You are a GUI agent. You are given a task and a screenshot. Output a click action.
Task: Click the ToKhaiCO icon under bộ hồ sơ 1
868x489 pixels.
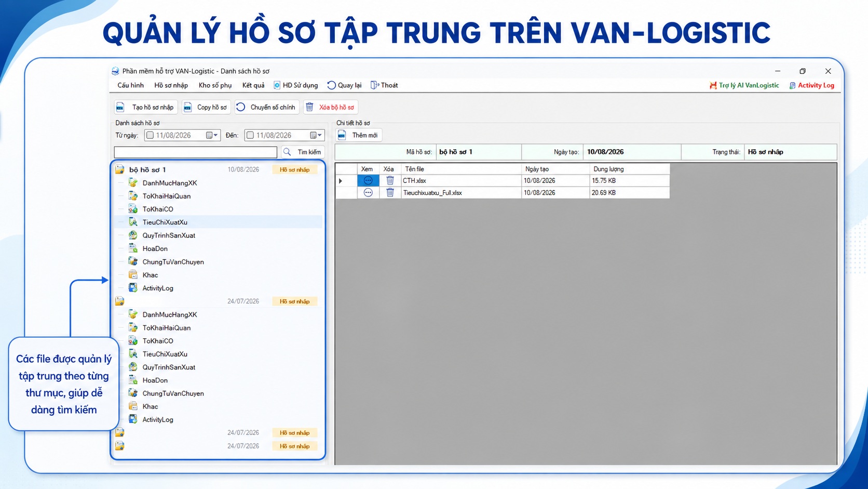[x=133, y=209]
